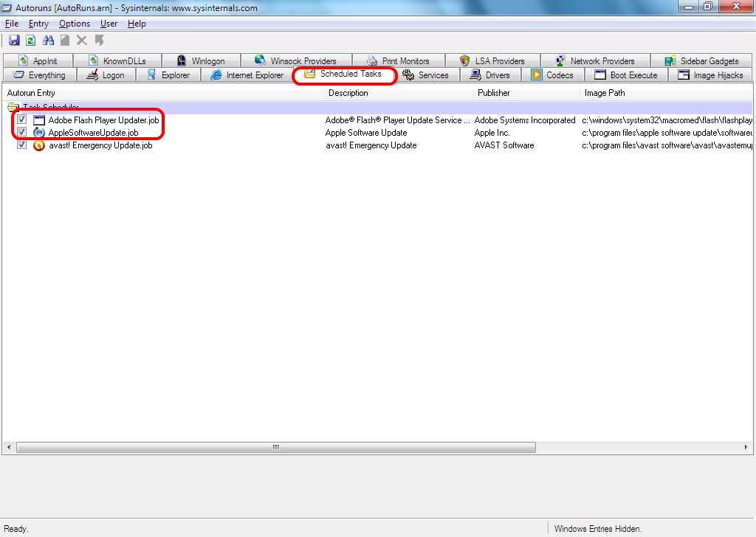Select the Scheduled Tasks tab
Viewport: 756px width, 537px height.
[x=344, y=75]
